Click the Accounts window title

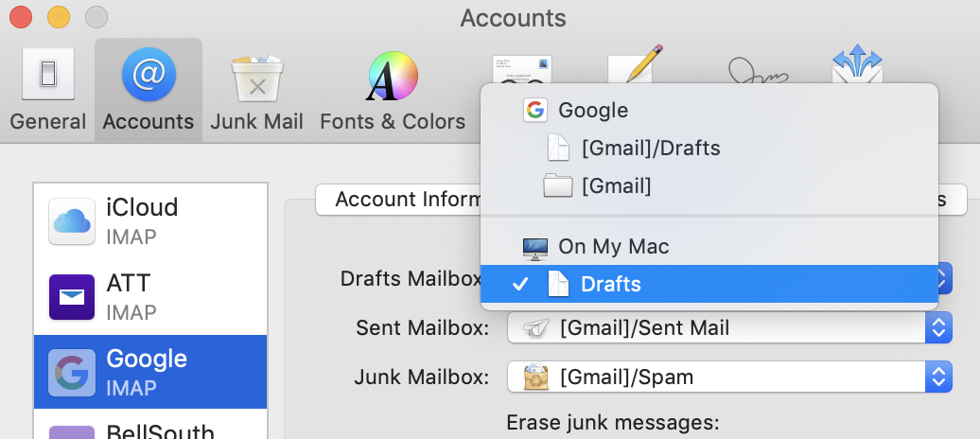513,18
